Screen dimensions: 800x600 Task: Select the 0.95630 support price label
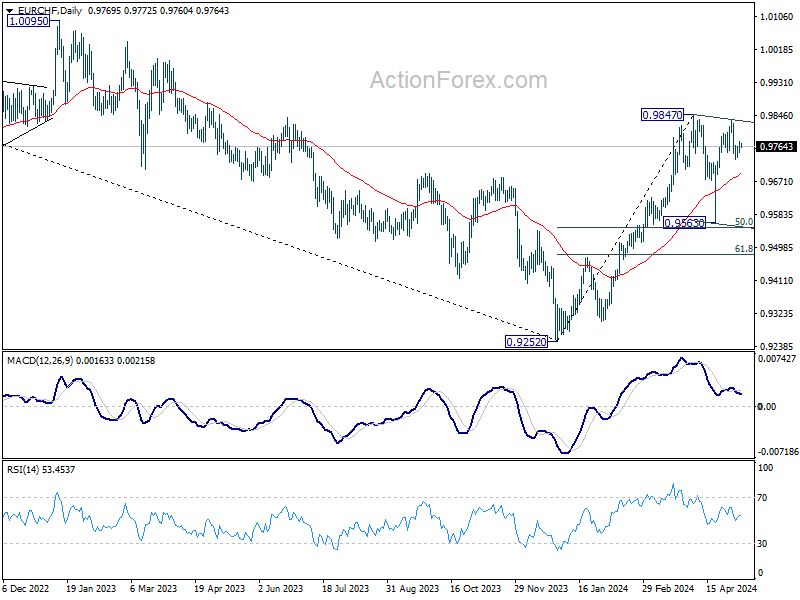point(684,222)
